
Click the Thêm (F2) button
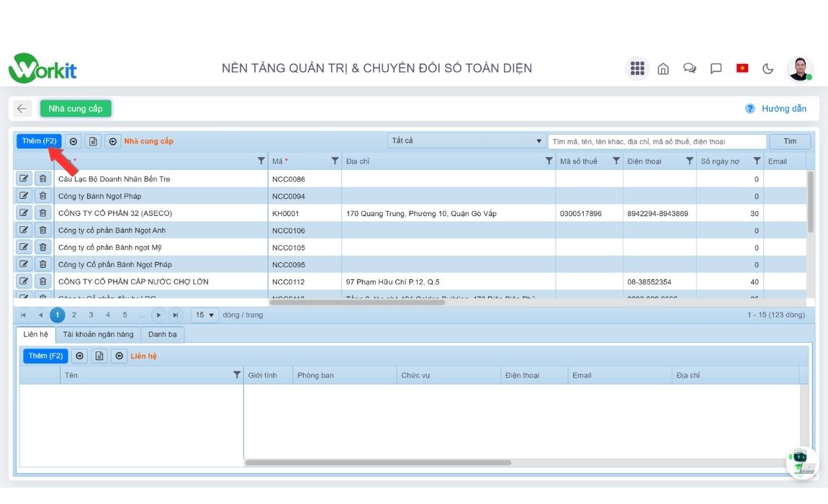click(39, 140)
